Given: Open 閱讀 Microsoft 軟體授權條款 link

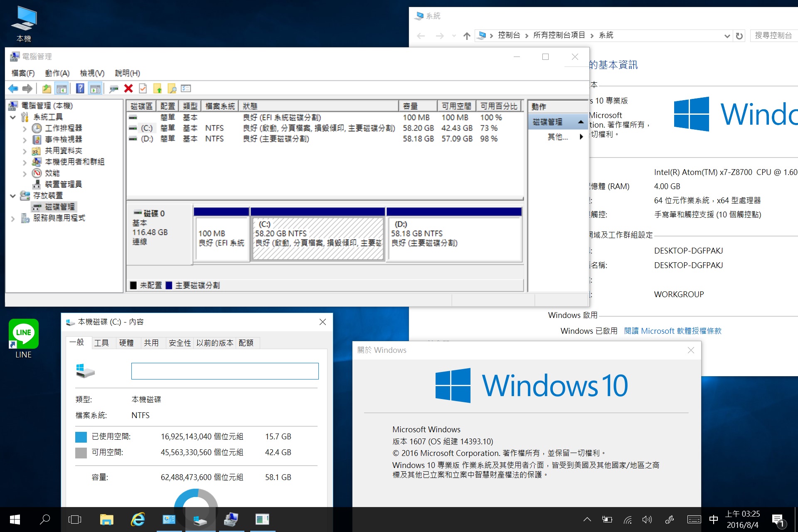Looking at the screenshot, I should pyautogui.click(x=672, y=331).
